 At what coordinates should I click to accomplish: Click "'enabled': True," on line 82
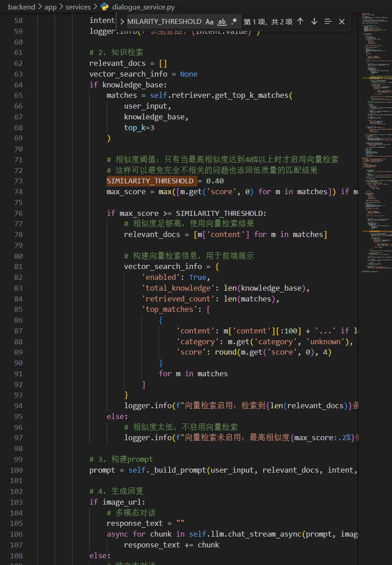176,278
